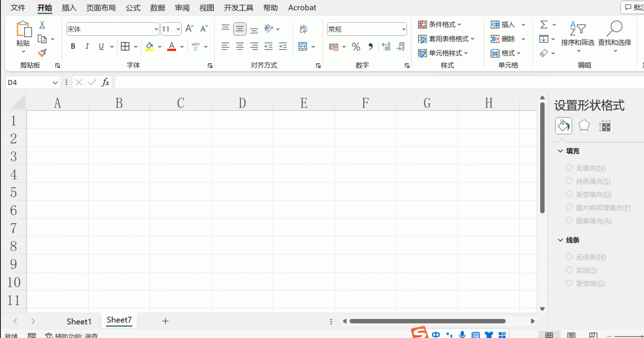
Task: Apply vertical middle alignment
Action: (x=240, y=29)
